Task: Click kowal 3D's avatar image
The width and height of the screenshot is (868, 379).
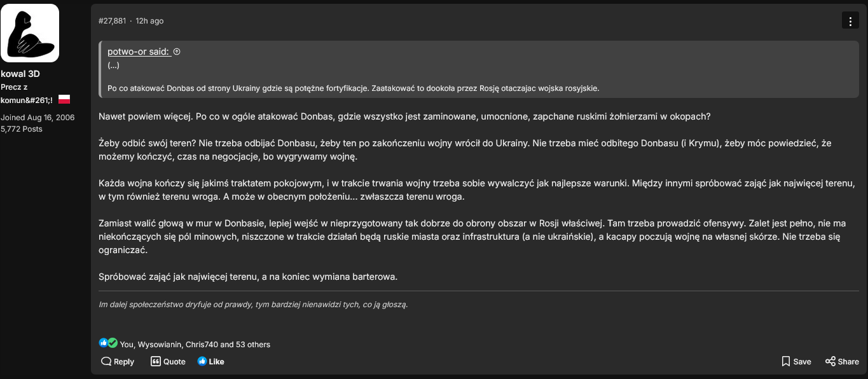Action: click(30, 33)
